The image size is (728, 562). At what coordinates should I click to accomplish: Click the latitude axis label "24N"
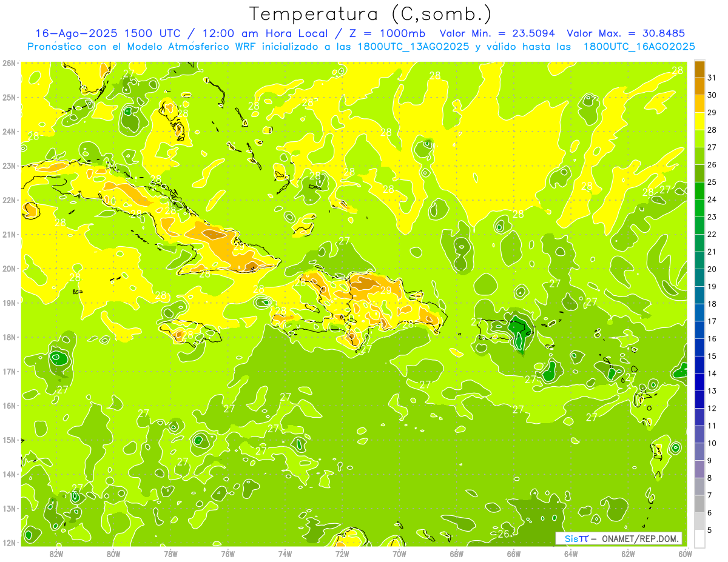(9, 132)
